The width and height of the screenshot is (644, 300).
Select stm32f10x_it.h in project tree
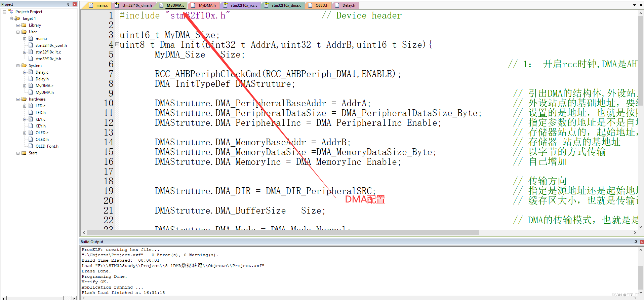(x=48, y=59)
